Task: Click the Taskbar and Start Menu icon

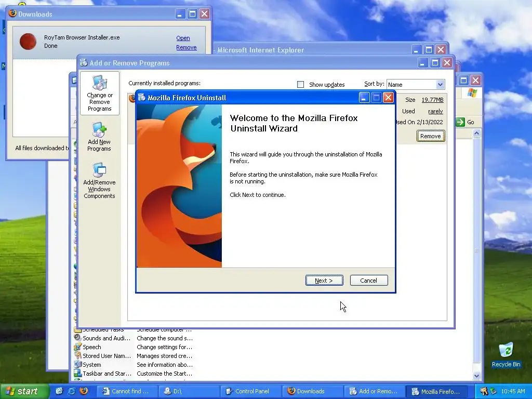Action: (x=78, y=373)
